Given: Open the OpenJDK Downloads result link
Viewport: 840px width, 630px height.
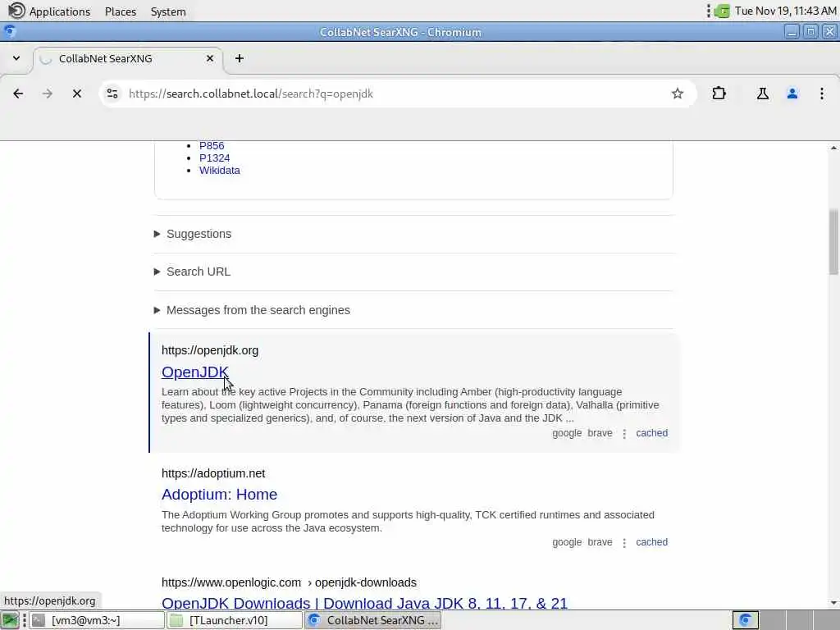Looking at the screenshot, I should pyautogui.click(x=364, y=603).
